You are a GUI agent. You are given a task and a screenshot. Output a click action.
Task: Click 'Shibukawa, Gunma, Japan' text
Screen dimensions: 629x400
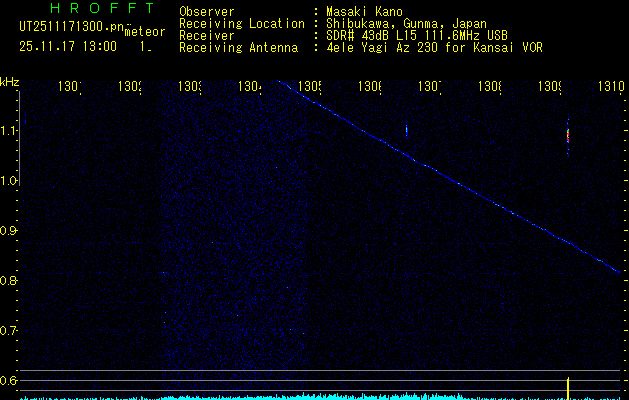pos(406,24)
